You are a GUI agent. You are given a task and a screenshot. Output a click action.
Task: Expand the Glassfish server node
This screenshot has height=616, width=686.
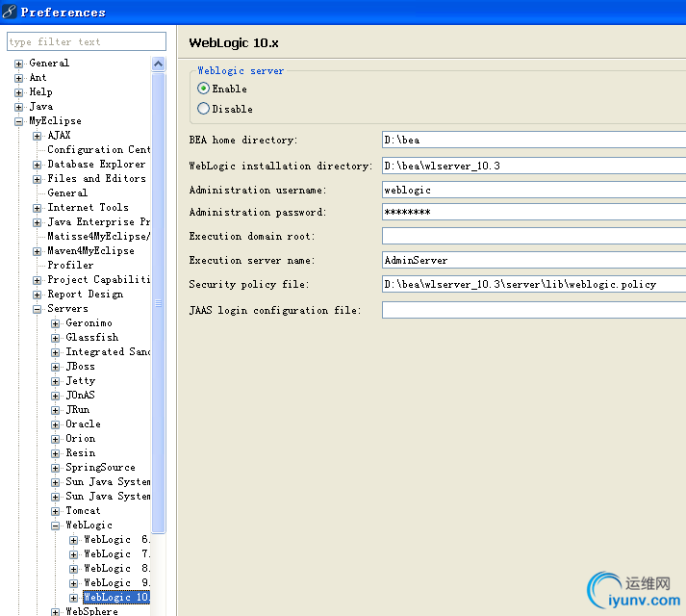coord(55,339)
